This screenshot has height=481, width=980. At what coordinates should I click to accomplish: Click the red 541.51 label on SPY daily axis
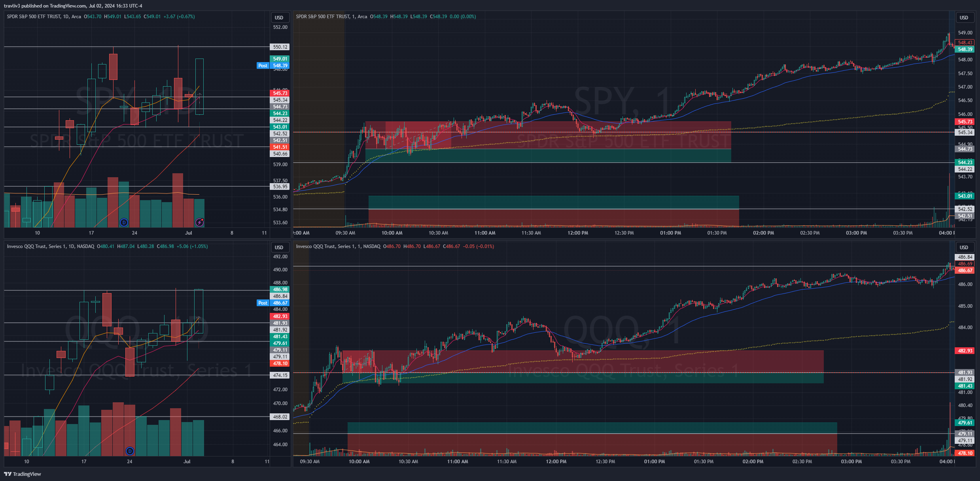tap(280, 147)
